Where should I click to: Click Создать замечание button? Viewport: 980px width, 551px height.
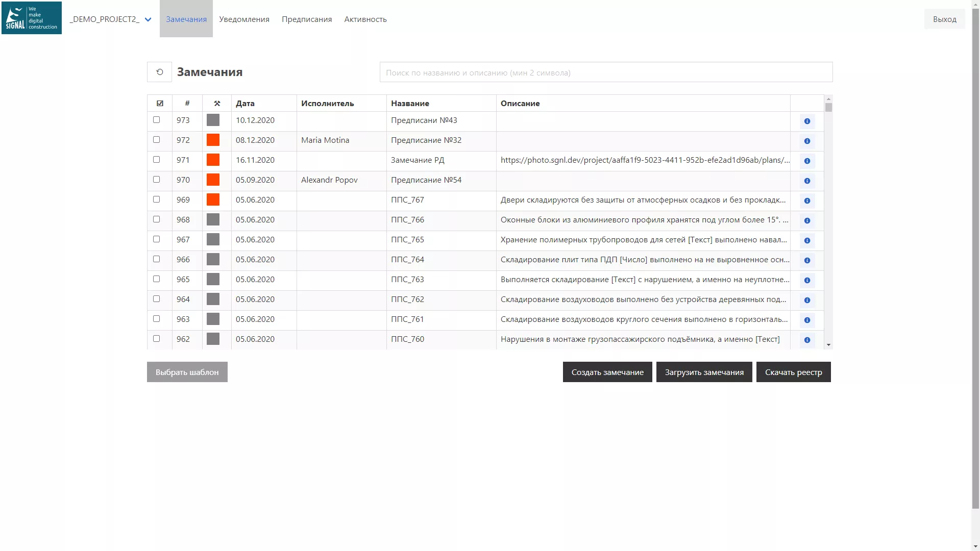pyautogui.click(x=607, y=372)
